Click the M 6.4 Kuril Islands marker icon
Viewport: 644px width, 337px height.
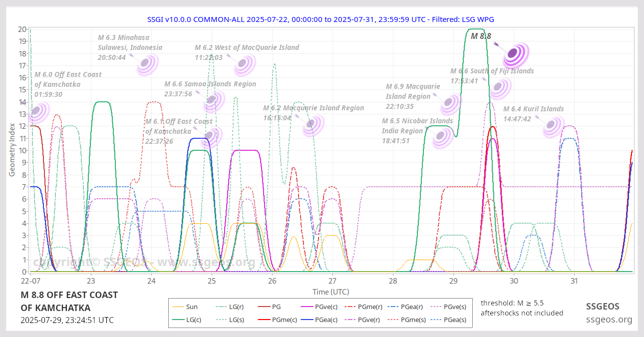[553, 127]
